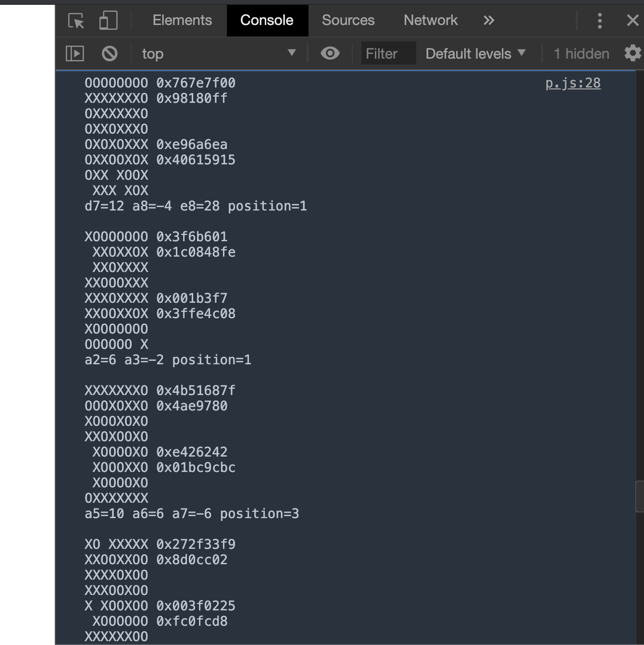This screenshot has width=644, height=645.
Task: Open console settings gear
Action: pos(632,53)
